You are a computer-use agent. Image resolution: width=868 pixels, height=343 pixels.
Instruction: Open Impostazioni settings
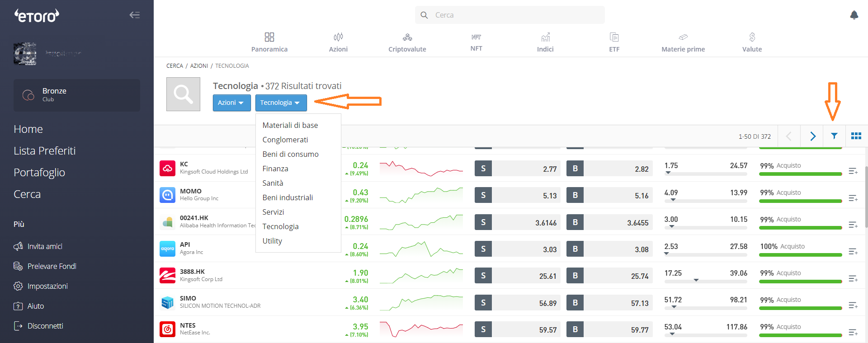pos(41,286)
